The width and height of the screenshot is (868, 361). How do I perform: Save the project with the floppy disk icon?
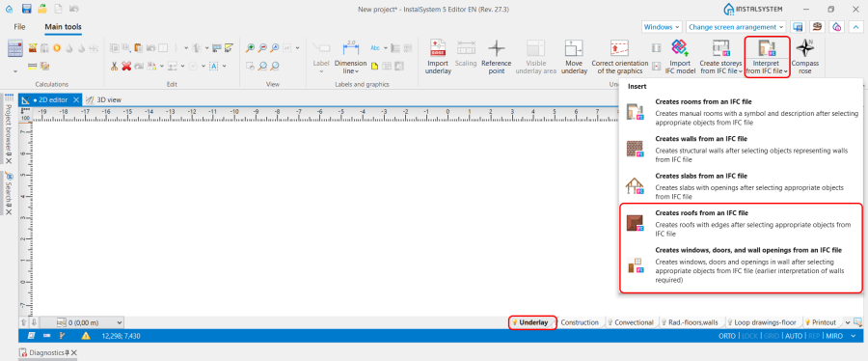point(27,10)
